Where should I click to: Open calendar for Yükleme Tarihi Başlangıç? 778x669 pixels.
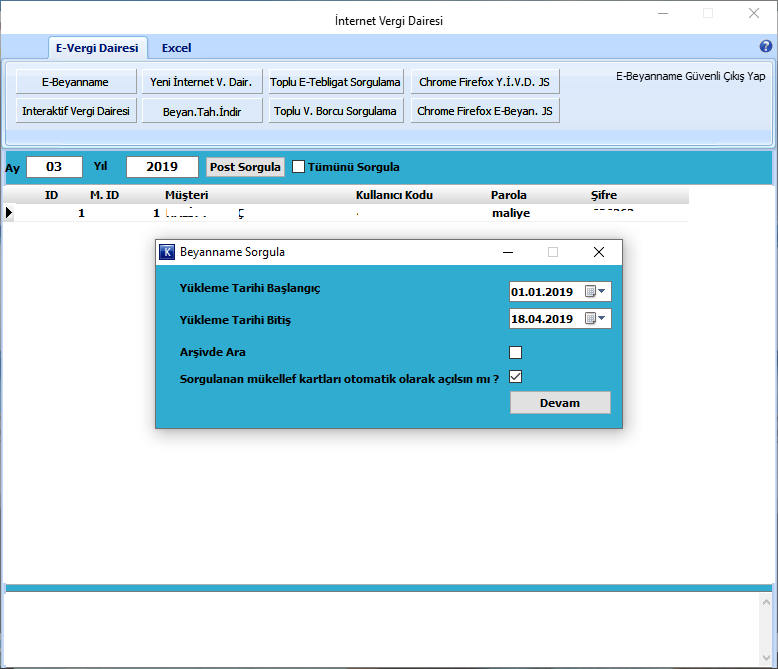click(x=596, y=292)
